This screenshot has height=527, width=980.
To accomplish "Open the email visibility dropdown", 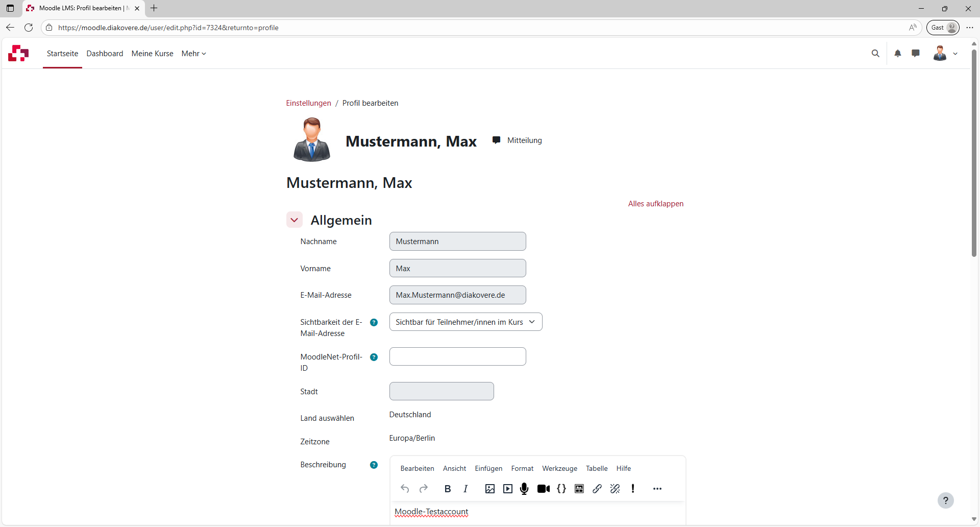I will pos(465,322).
